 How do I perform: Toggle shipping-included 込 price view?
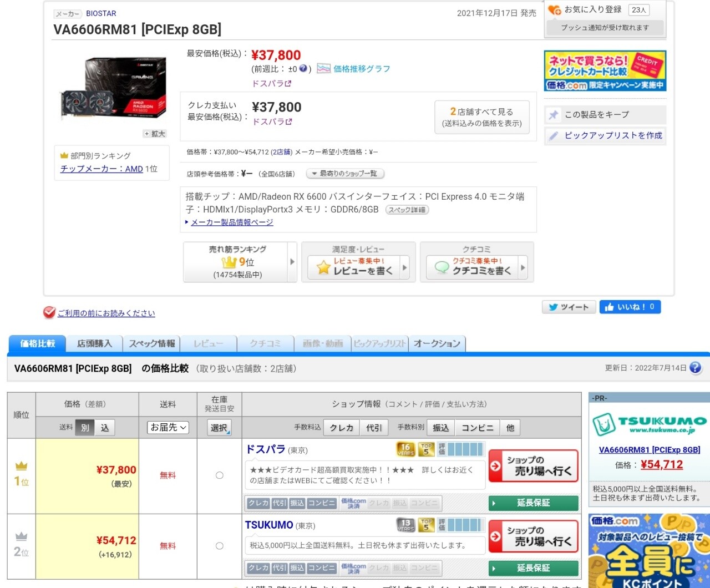pos(105,427)
